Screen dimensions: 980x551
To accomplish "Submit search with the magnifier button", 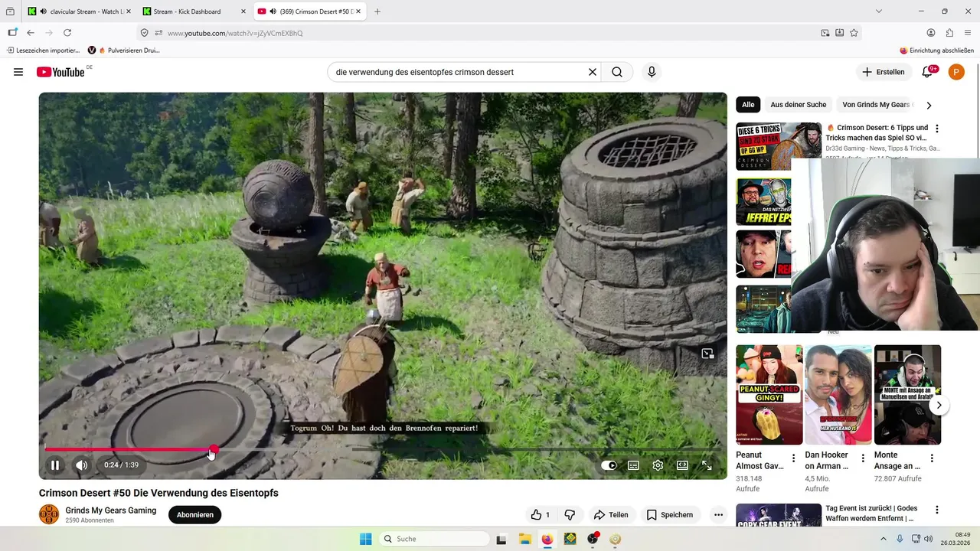I will (x=617, y=72).
